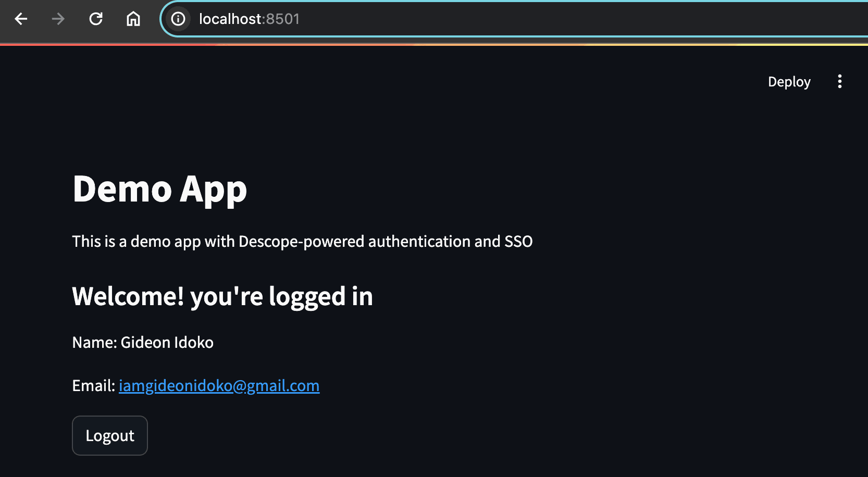Image resolution: width=868 pixels, height=477 pixels.
Task: Click the Deploy button
Action: (x=789, y=82)
